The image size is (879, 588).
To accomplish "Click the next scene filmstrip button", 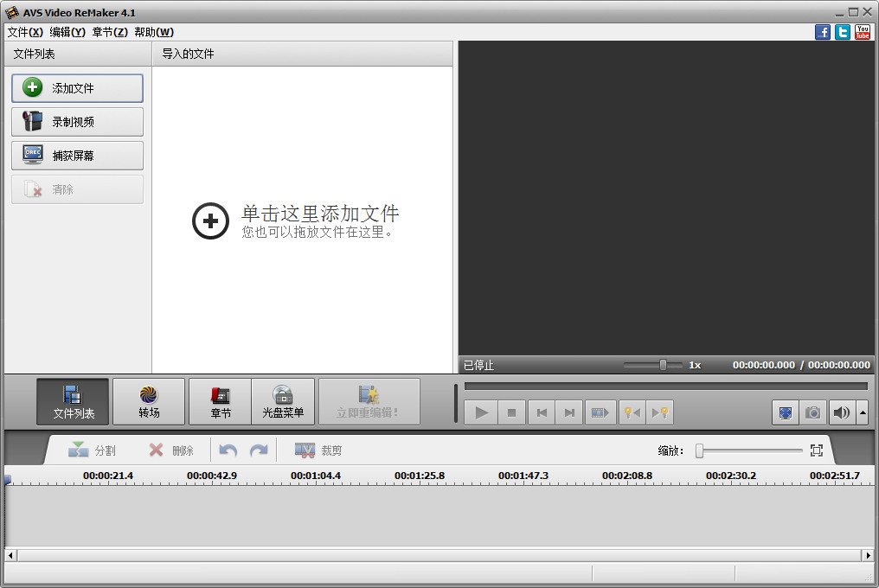I will point(600,413).
